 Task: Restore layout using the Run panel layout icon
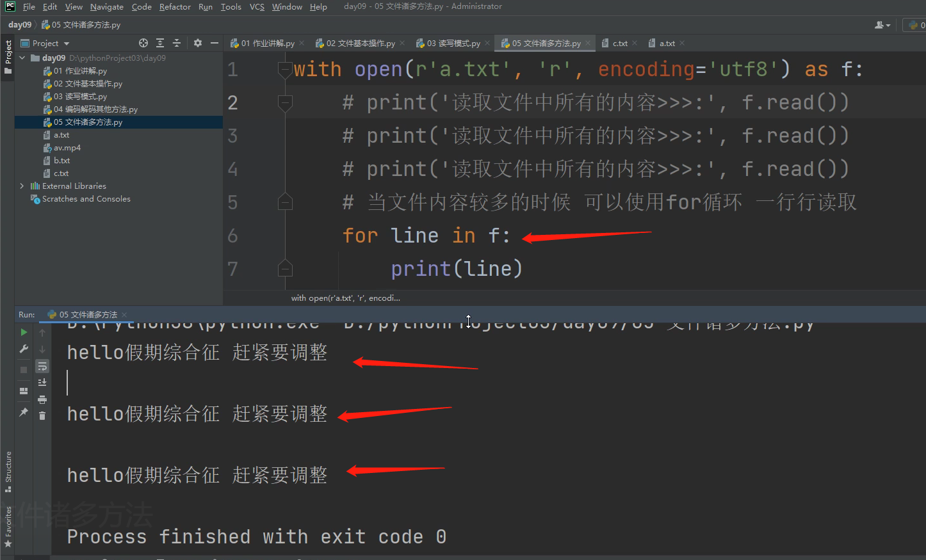coord(24,390)
